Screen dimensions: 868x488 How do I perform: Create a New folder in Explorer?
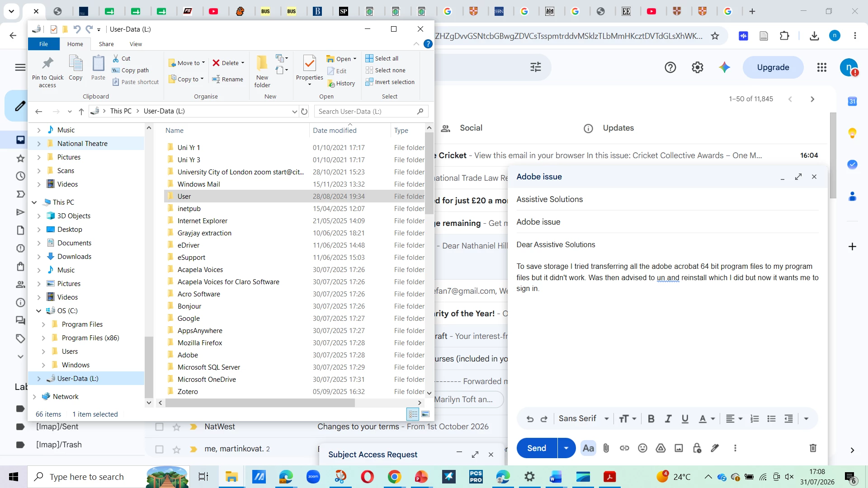click(x=262, y=71)
